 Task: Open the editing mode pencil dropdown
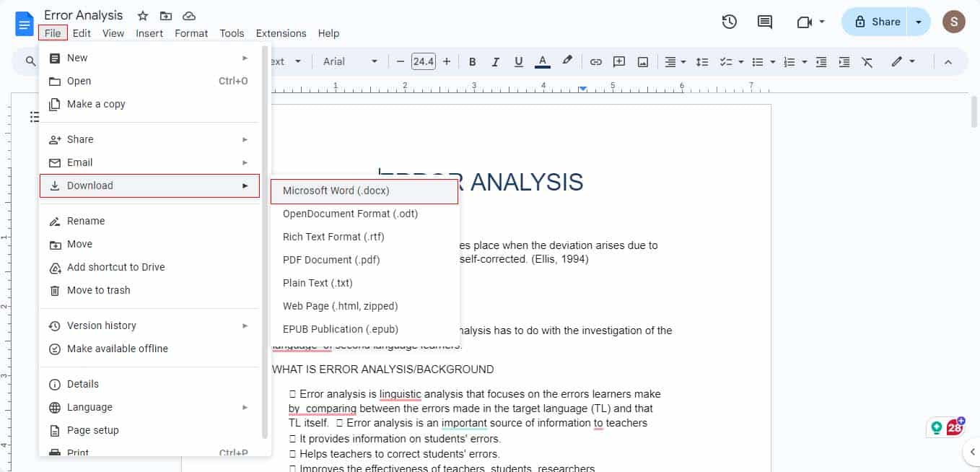point(903,61)
